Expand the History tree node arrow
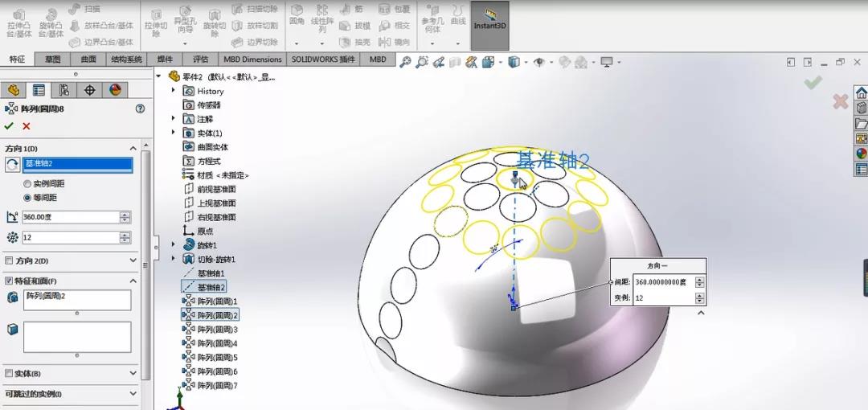This screenshot has width=868, height=410. (x=174, y=90)
